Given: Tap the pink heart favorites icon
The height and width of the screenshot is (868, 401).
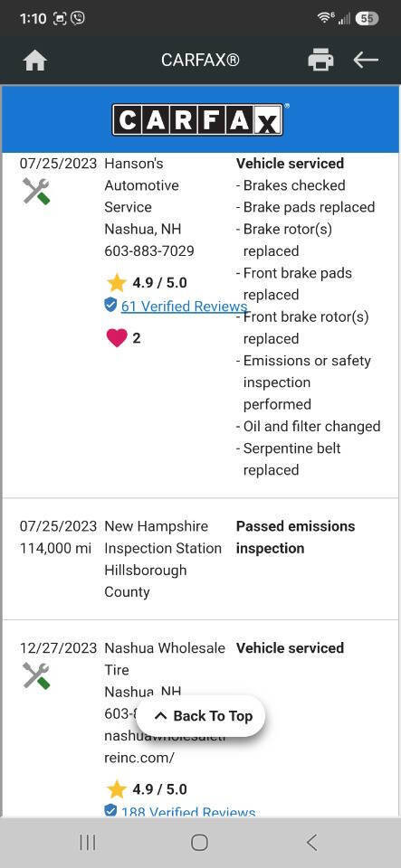Looking at the screenshot, I should tap(116, 337).
